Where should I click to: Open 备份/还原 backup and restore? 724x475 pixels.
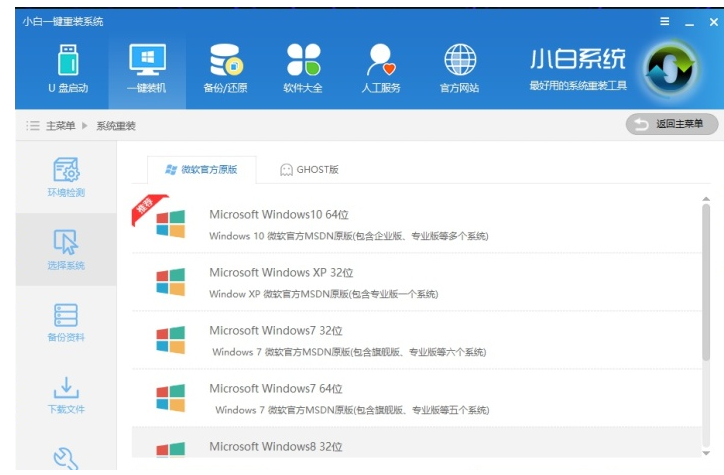tap(225, 68)
